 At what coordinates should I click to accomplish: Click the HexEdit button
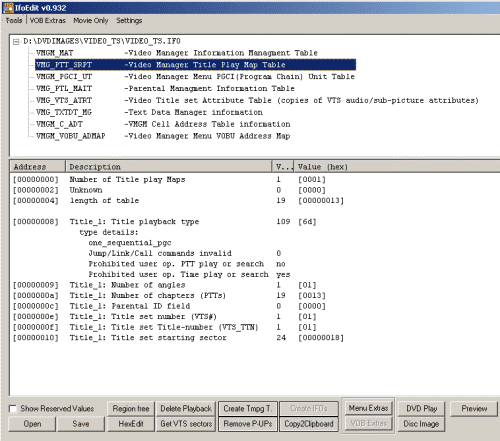point(131,424)
